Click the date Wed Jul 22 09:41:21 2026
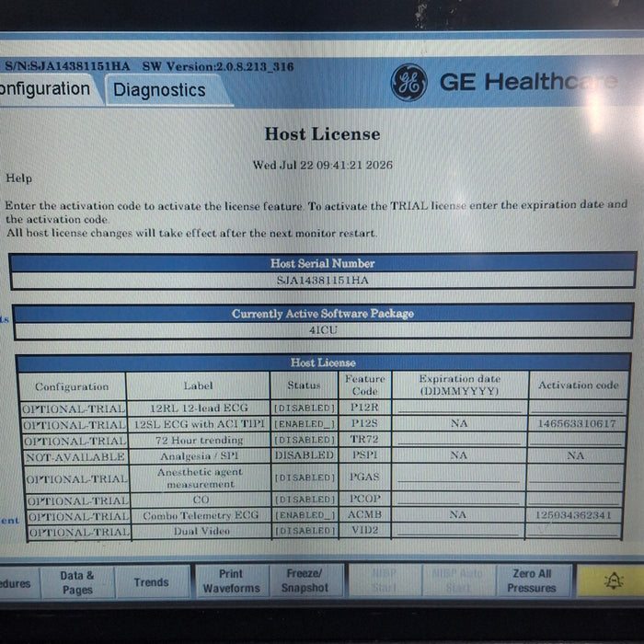Image resolution: width=644 pixels, height=644 pixels. click(x=322, y=165)
